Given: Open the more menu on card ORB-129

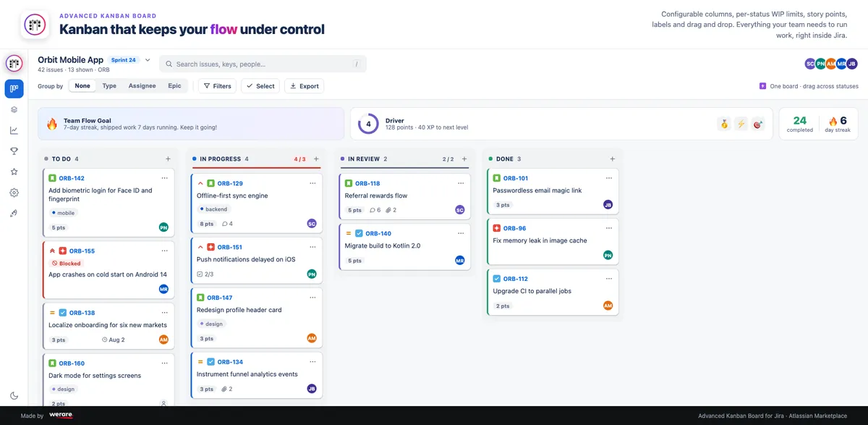Looking at the screenshot, I should 313,183.
